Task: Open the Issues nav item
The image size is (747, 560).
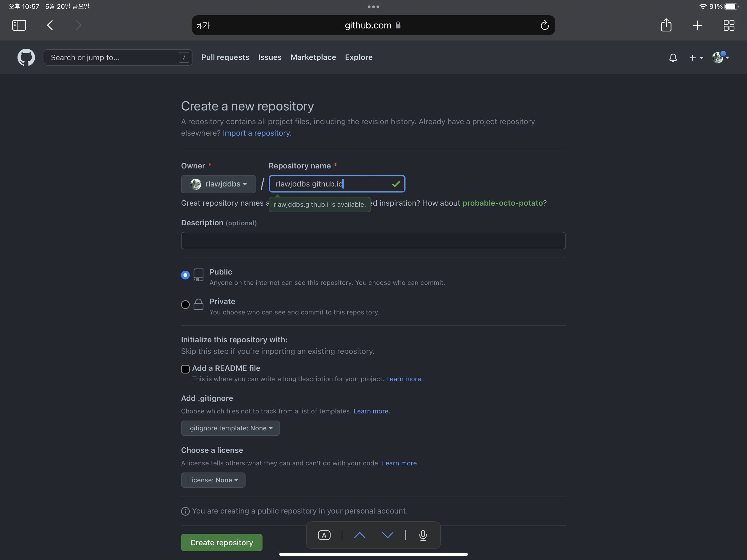Action: [270, 57]
